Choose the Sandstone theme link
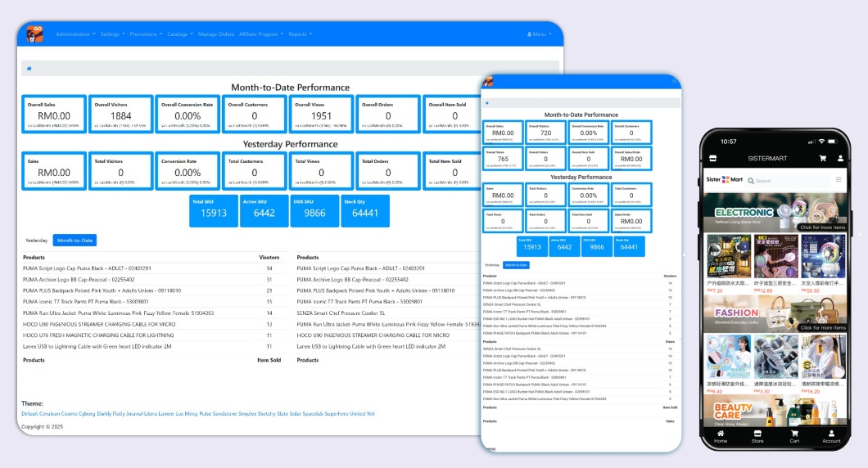 (x=224, y=414)
